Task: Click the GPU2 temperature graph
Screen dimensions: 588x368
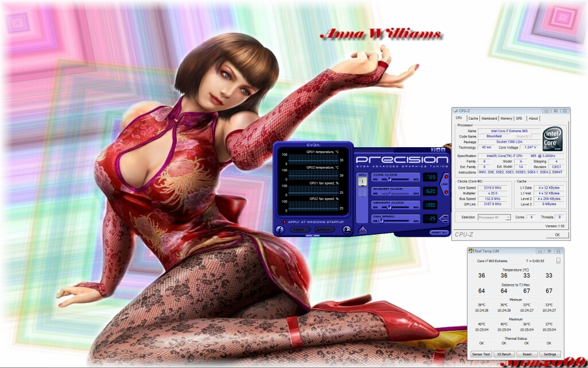Action: click(x=314, y=175)
